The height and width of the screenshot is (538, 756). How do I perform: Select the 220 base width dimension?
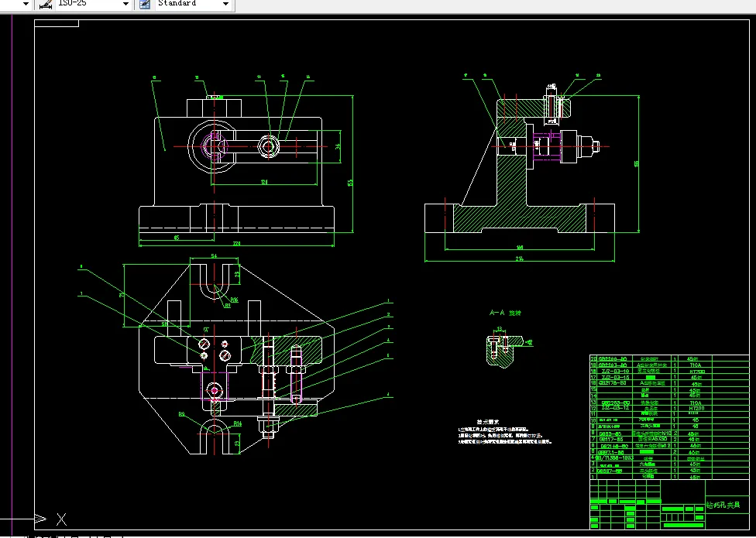click(x=236, y=244)
